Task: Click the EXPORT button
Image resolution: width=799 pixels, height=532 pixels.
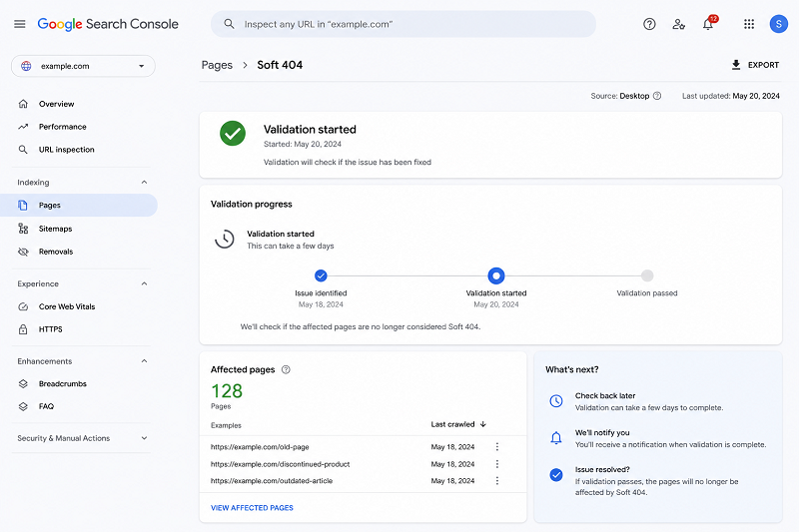Action: coord(755,65)
